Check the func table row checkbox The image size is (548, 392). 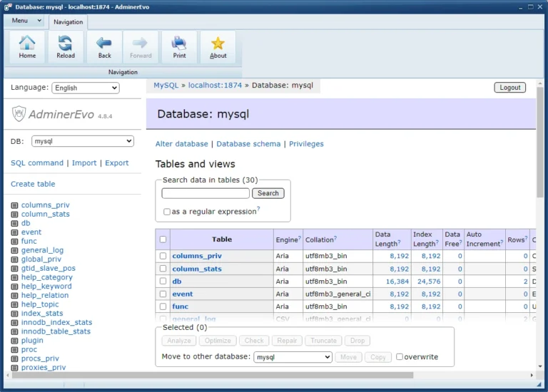pos(163,306)
